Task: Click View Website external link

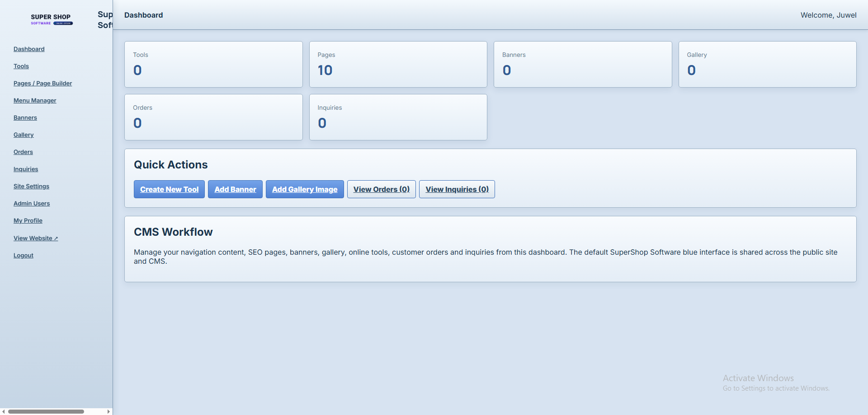Action: point(36,238)
